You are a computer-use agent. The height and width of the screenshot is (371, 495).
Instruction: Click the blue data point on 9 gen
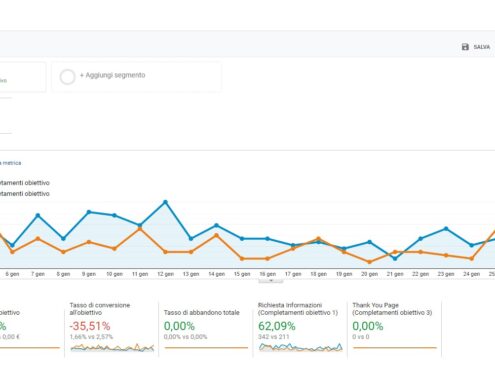[x=89, y=212]
